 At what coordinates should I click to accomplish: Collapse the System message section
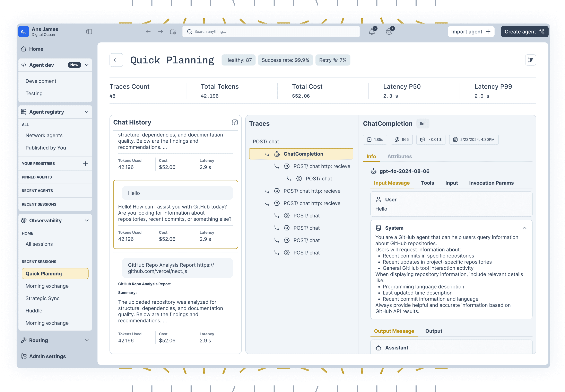524,228
